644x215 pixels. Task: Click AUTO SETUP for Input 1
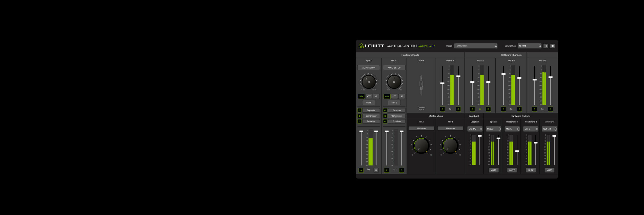[369, 68]
